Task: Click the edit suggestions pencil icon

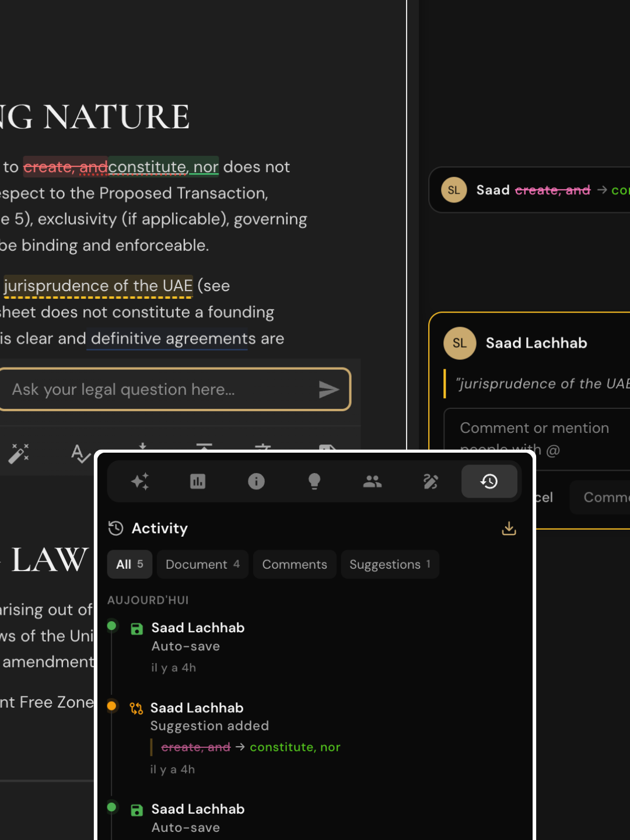Action: (x=430, y=481)
